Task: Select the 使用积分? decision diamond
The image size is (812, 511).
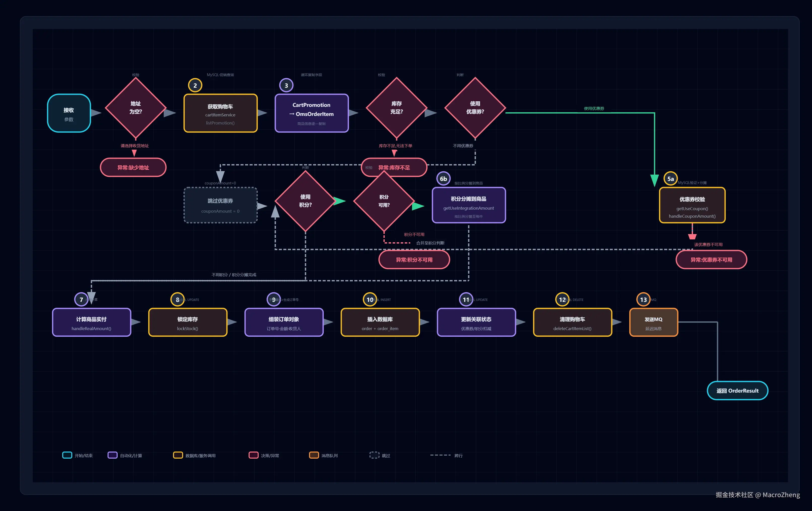Action: 306,201
